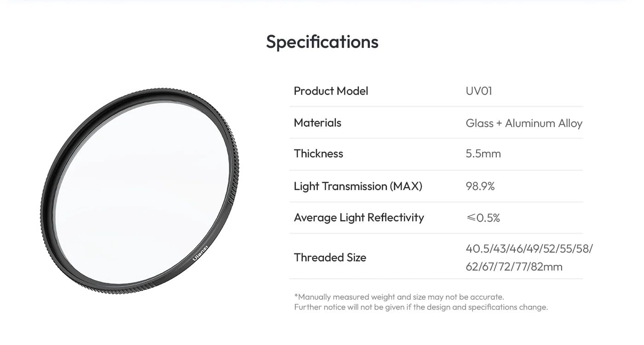Click the UV01 model value
The height and width of the screenshot is (345, 644).
tap(478, 91)
